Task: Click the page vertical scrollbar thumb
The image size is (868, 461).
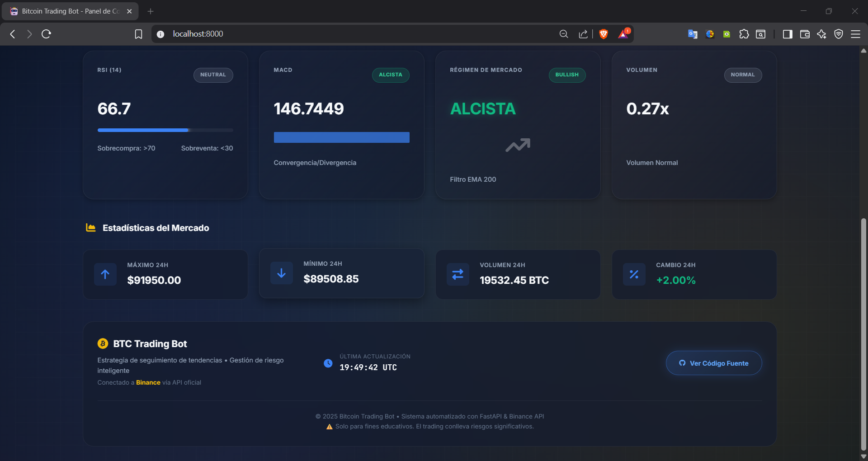Action: click(x=863, y=334)
